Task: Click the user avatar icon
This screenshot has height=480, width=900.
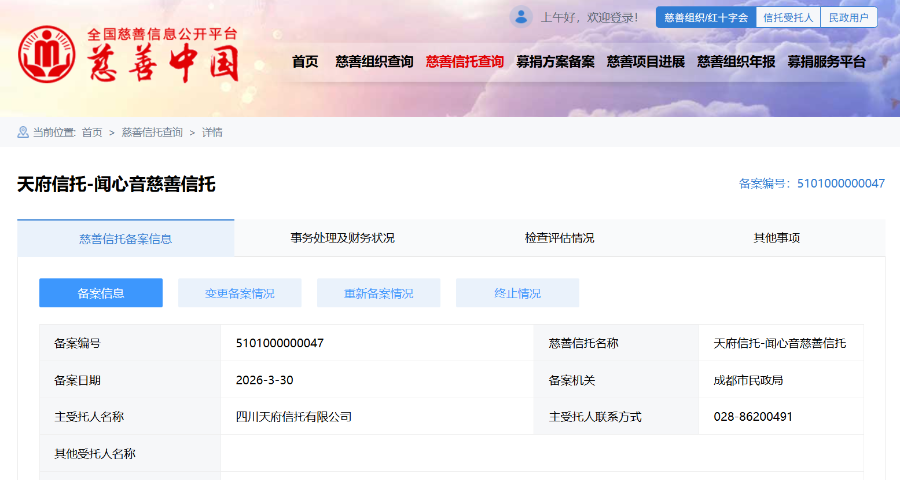Action: click(521, 17)
